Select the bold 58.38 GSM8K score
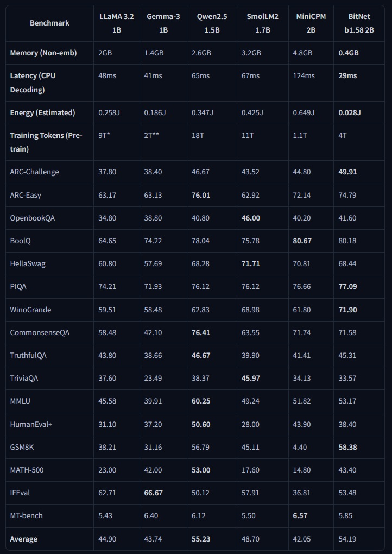The width and height of the screenshot is (392, 554). (347, 447)
